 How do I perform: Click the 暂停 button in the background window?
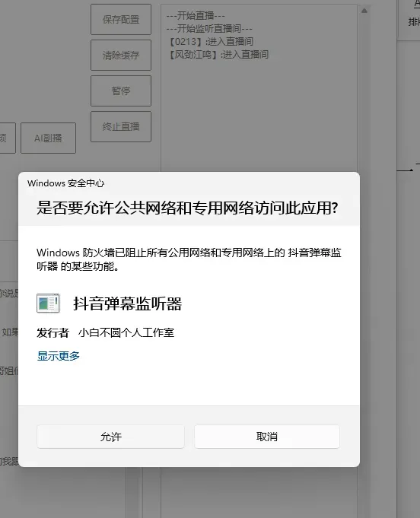pyautogui.click(x=121, y=91)
